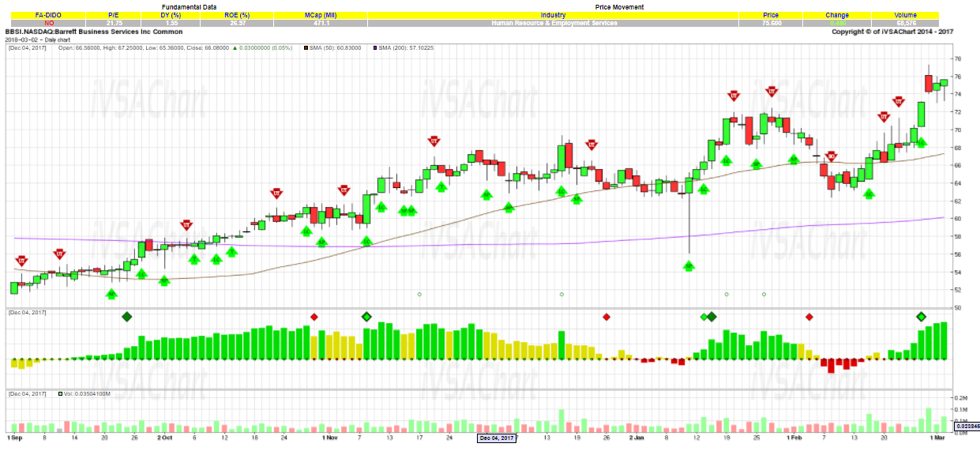
Task: Click the 78 price level on the right axis
Action: pos(956,59)
